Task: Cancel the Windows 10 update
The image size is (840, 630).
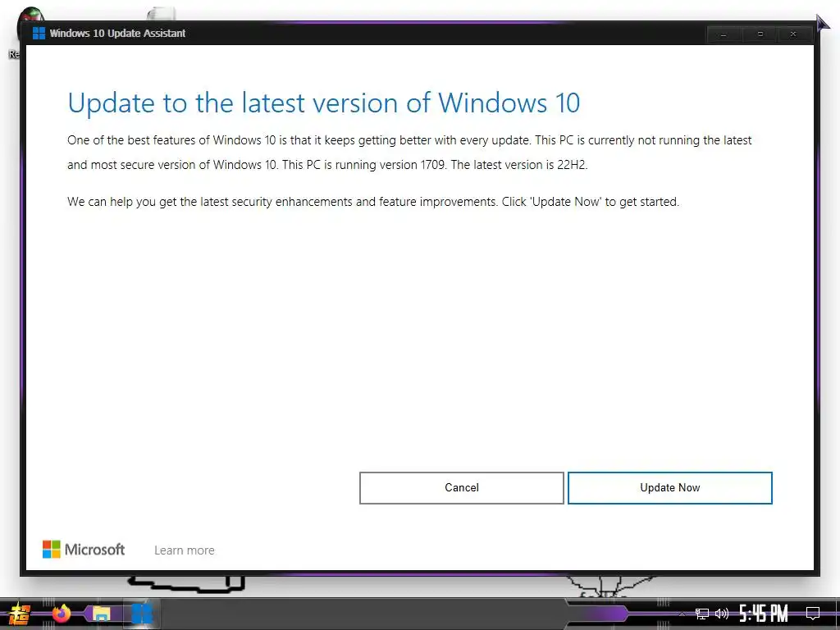Action: pos(461,487)
